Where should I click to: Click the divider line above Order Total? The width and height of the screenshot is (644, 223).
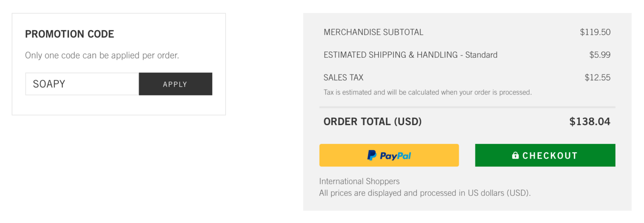(x=467, y=108)
